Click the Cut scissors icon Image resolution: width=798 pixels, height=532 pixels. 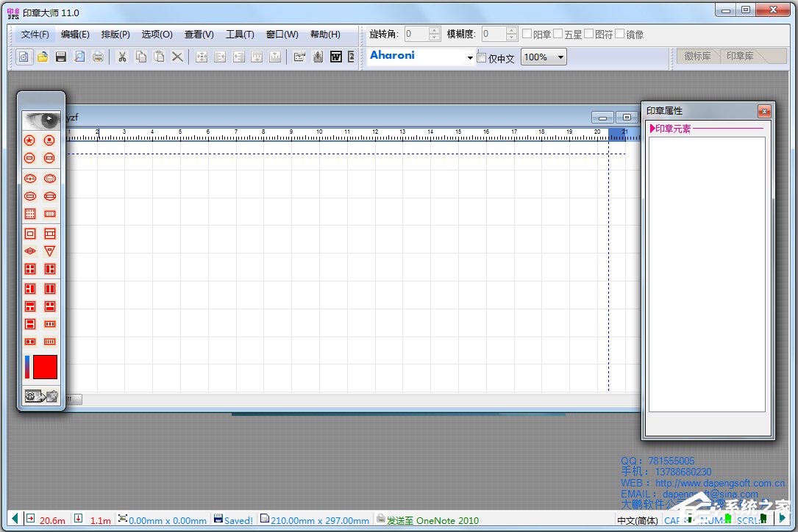122,57
